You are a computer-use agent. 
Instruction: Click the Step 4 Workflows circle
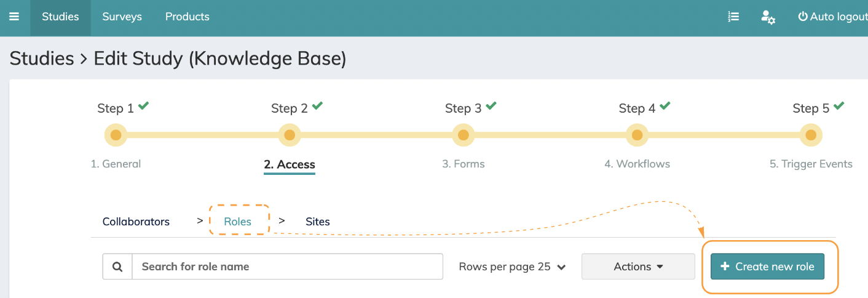tap(637, 135)
